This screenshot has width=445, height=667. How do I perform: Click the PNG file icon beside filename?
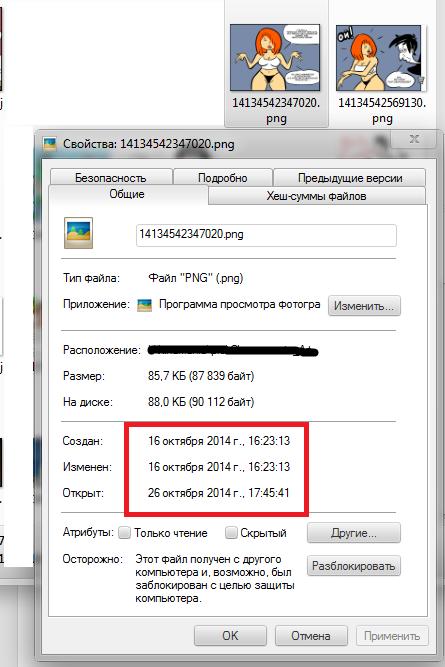point(78,233)
